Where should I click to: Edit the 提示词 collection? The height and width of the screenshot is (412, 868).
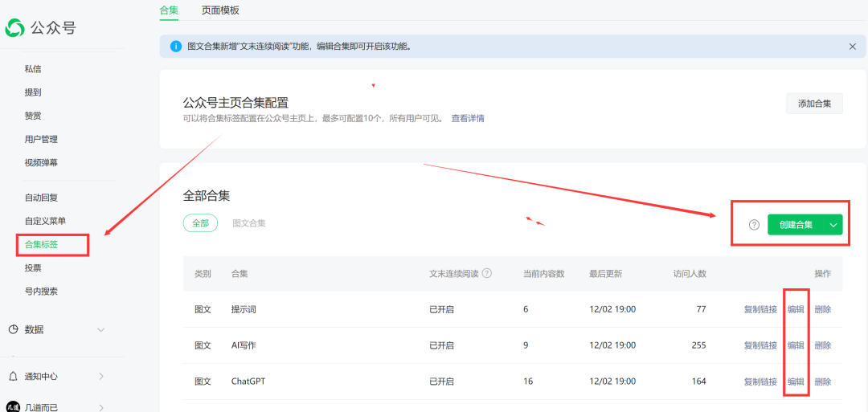pos(796,309)
